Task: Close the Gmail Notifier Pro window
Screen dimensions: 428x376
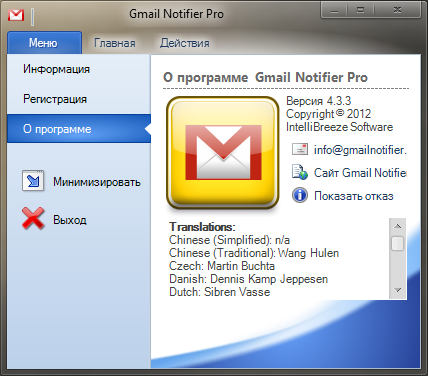Action: tap(397, 10)
